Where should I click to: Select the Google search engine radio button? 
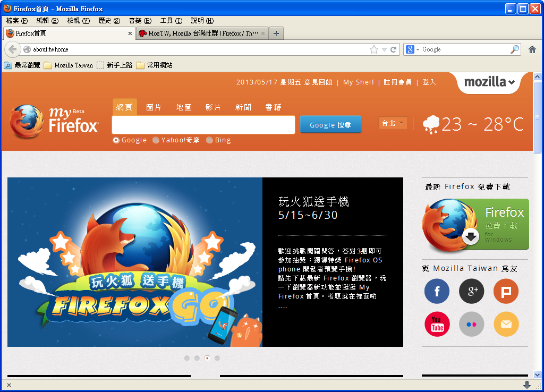[116, 140]
